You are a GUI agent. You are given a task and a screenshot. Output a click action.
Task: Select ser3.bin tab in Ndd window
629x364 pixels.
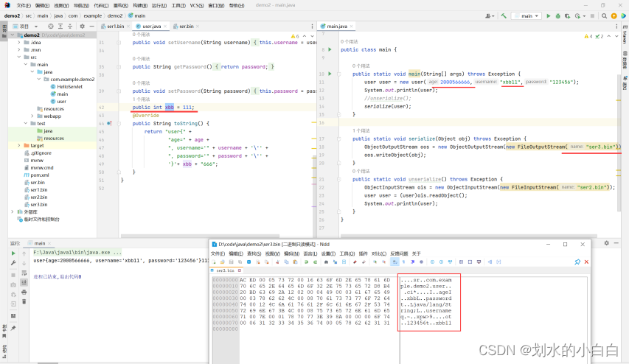click(226, 270)
